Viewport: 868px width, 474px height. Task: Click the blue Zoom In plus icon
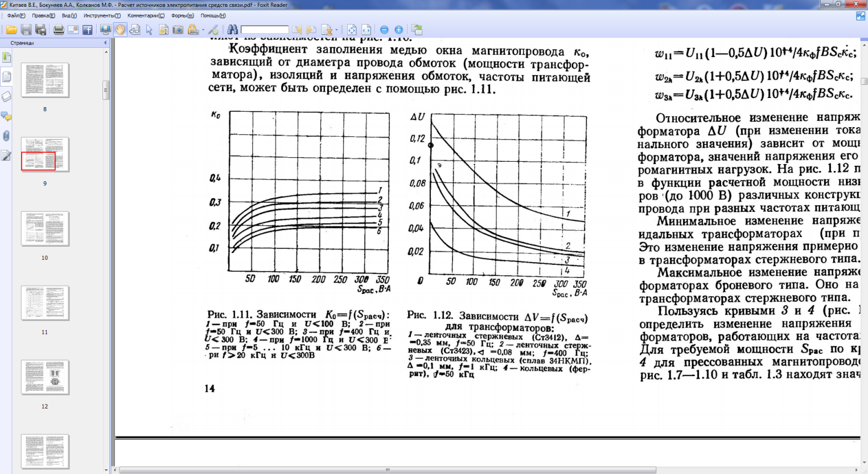pyautogui.click(x=398, y=30)
